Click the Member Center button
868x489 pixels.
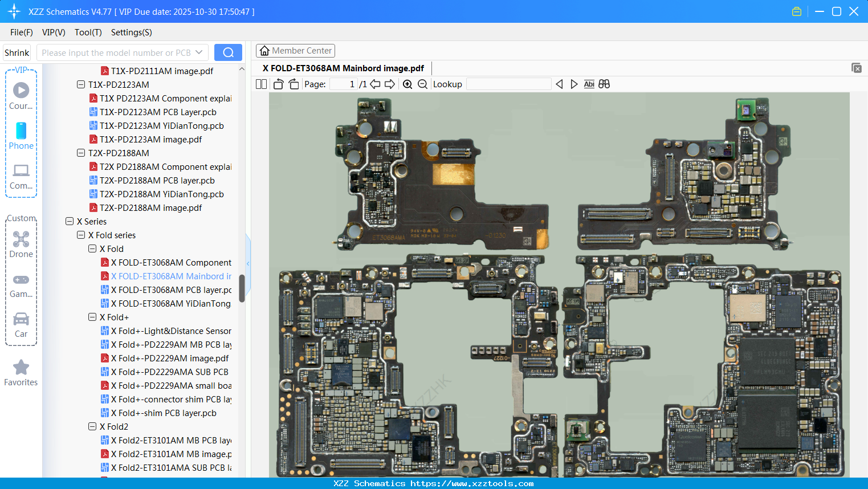(x=295, y=50)
